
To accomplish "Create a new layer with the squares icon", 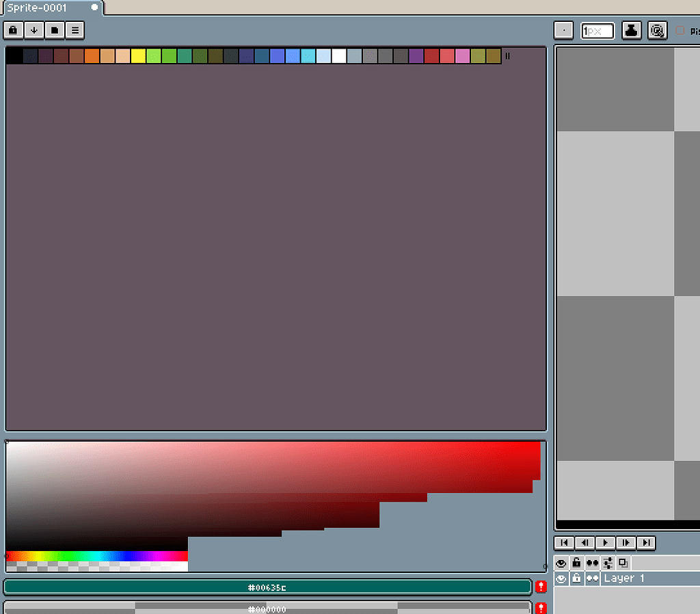I will [621, 563].
